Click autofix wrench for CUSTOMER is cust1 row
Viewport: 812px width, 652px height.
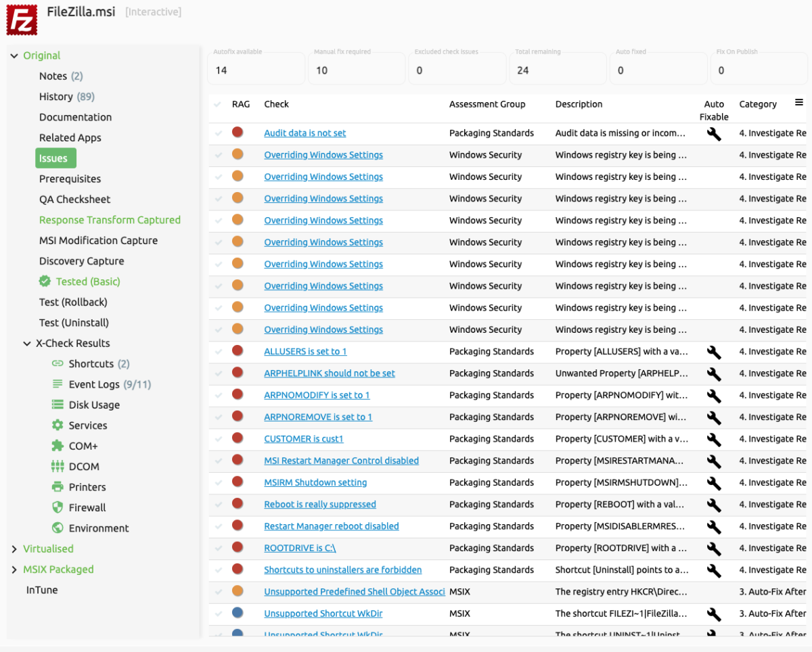pos(714,439)
